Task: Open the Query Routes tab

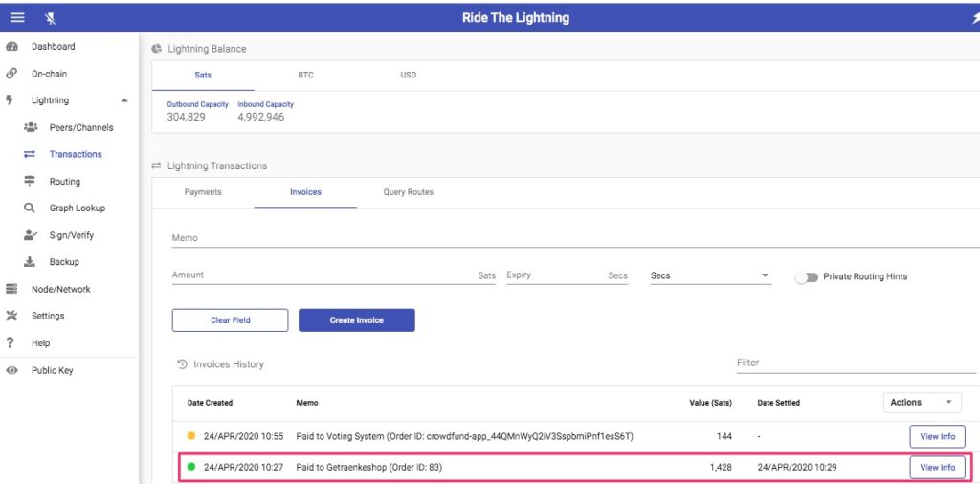Action: point(408,192)
